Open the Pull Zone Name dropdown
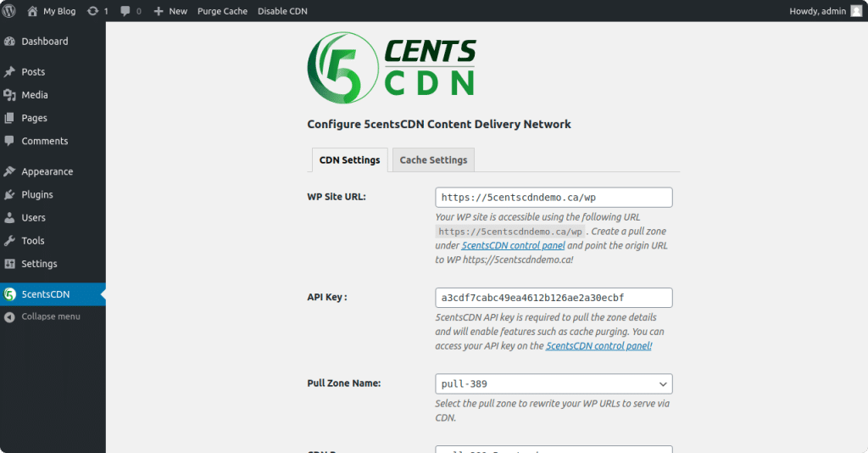Viewport: 868px width, 453px height. (x=554, y=383)
